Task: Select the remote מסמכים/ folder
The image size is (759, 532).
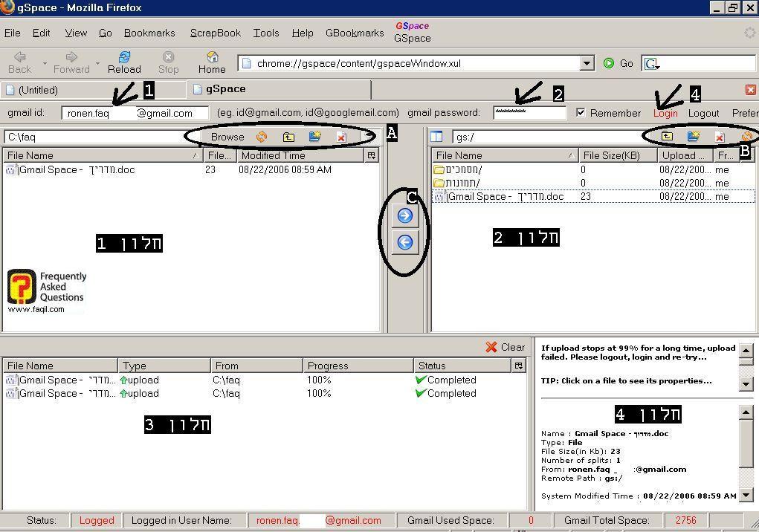Action: (x=593, y=169)
